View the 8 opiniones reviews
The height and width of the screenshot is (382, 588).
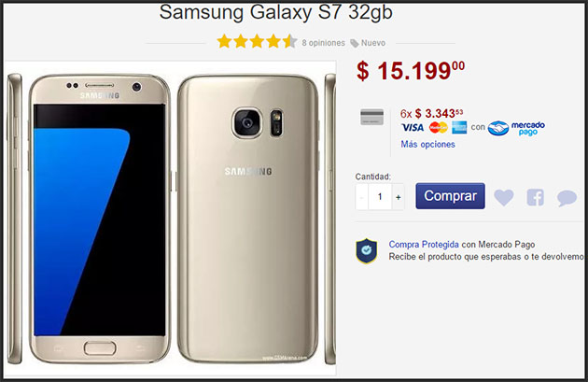coord(323,43)
